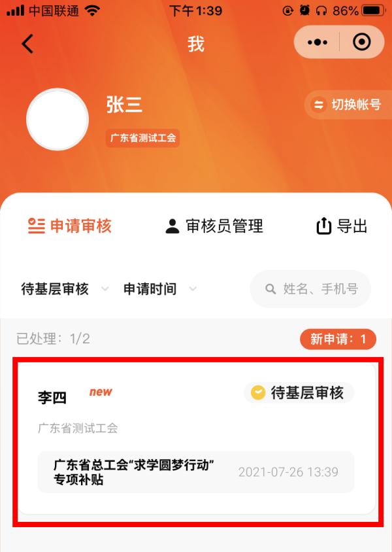Tap the switch-account swap arrows icon
The height and width of the screenshot is (552, 392).
point(319,105)
